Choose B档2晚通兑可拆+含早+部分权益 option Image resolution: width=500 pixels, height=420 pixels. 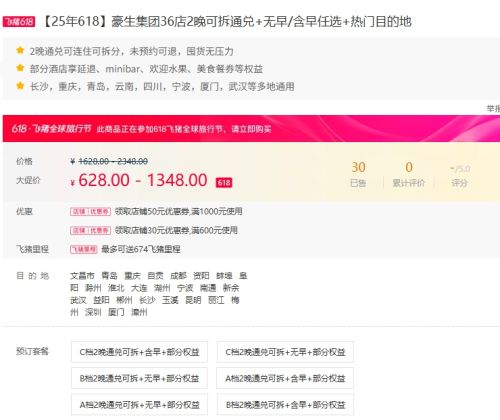coord(285,405)
